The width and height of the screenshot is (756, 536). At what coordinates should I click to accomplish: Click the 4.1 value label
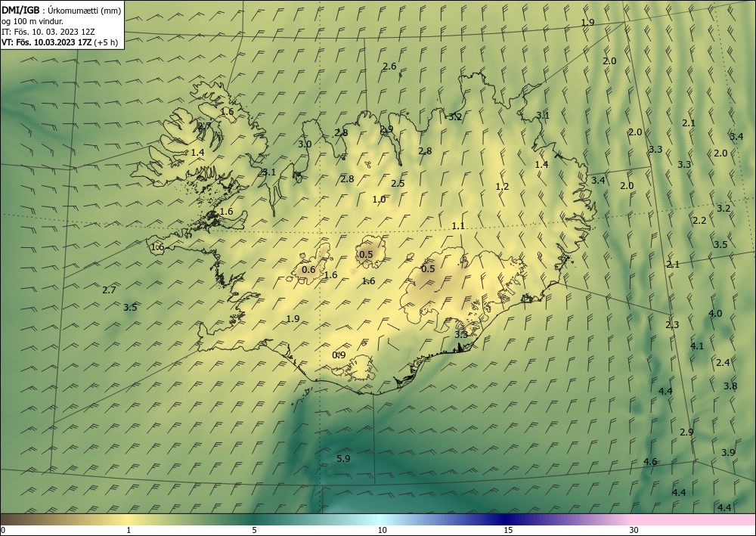[x=697, y=345]
